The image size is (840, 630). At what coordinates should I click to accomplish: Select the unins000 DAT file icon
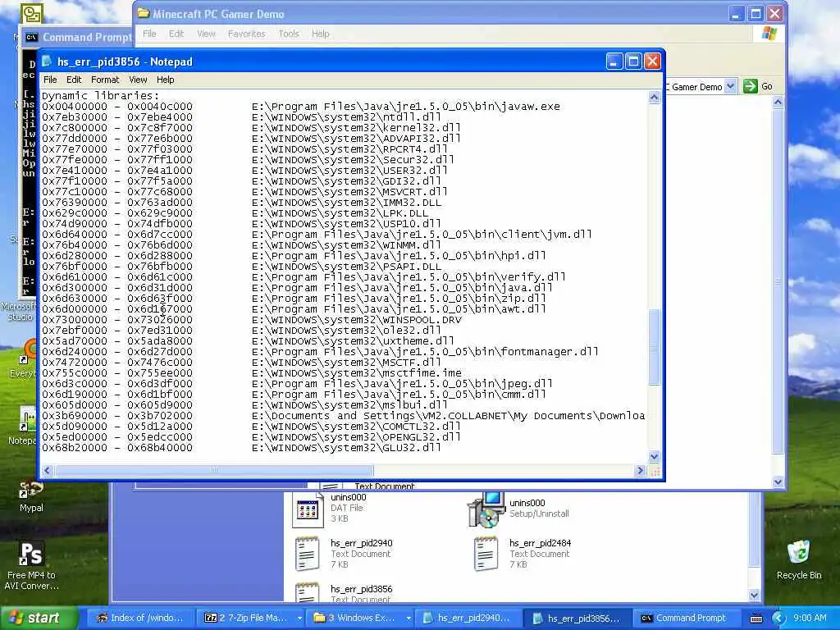click(x=308, y=509)
